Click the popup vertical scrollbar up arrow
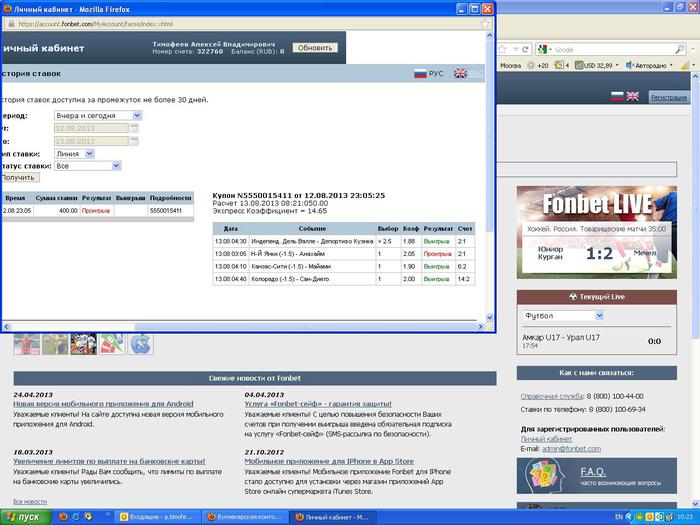Viewport: 700px width, 525px height. click(489, 35)
